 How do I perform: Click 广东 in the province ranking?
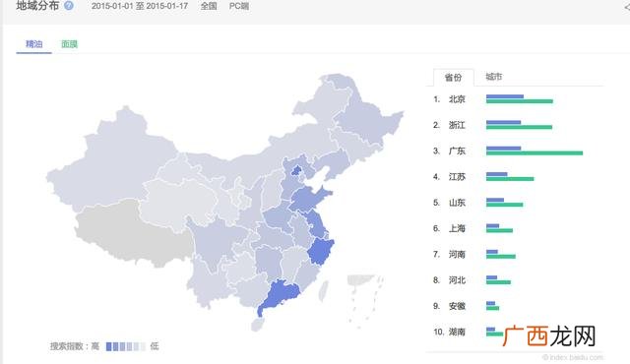point(457,151)
